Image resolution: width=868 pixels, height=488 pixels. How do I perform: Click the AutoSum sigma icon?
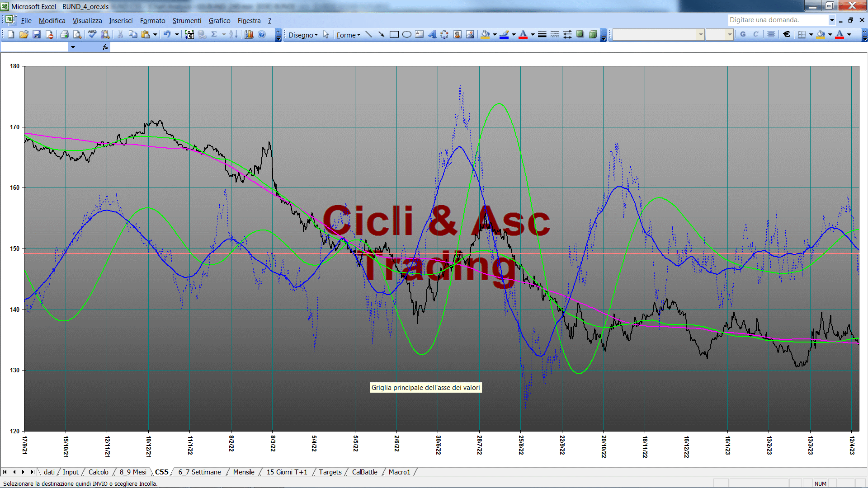tap(214, 34)
